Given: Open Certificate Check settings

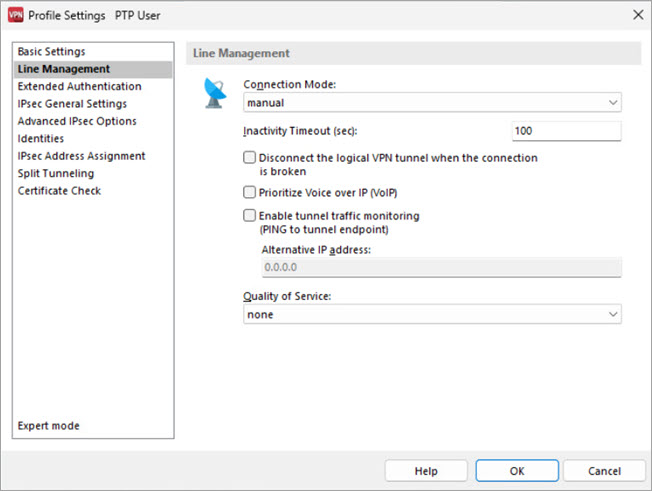Looking at the screenshot, I should (59, 191).
